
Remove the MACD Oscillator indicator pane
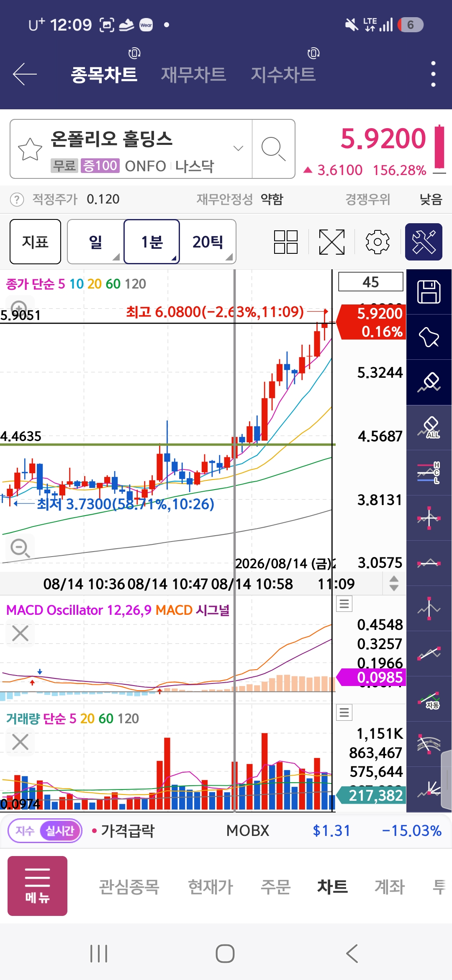[x=20, y=633]
